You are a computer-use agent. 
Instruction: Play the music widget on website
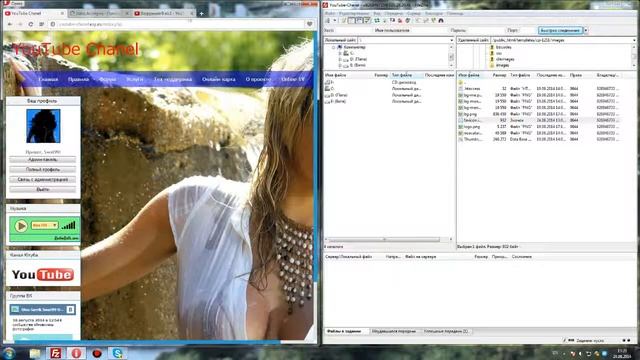click(21, 226)
